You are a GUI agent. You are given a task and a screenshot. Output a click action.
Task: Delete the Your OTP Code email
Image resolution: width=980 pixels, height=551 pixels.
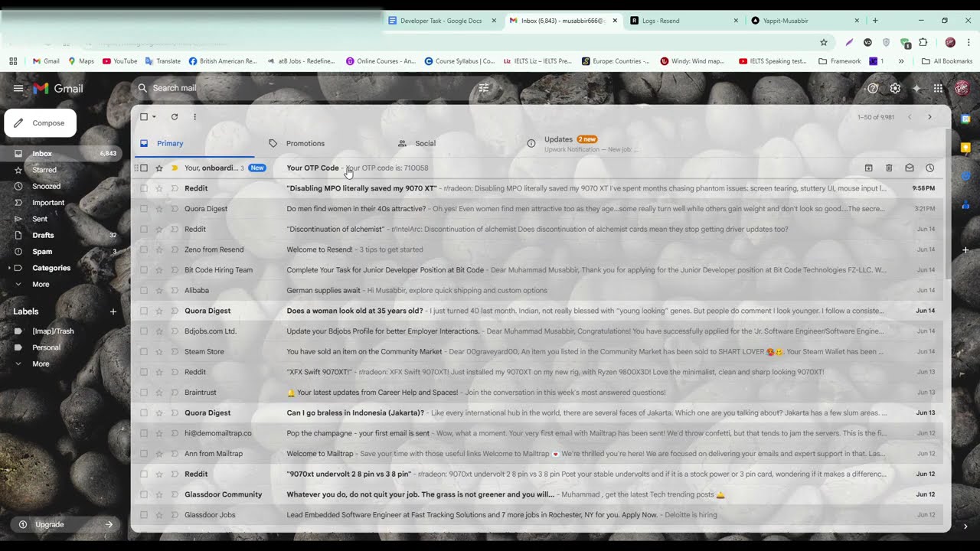(889, 168)
